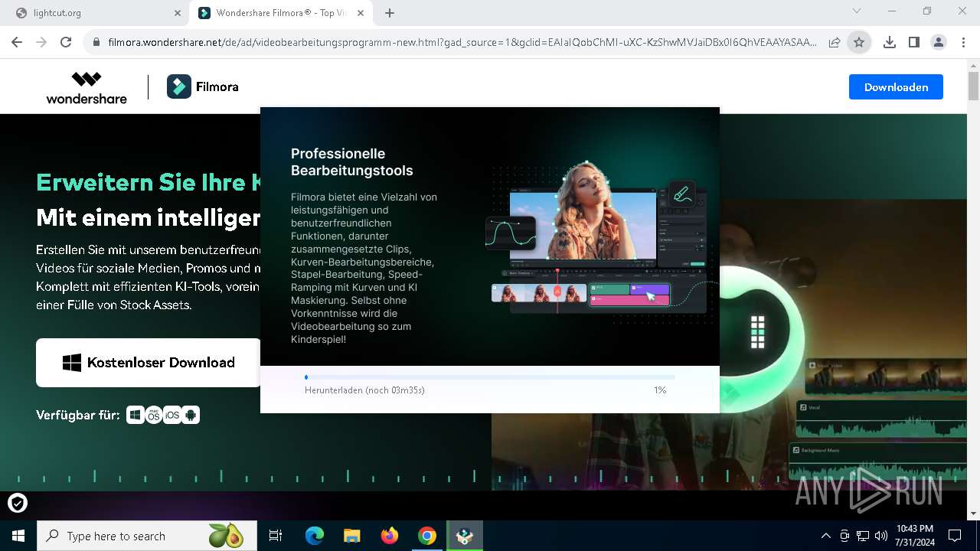Click the shield badge icon at bottom left
The height and width of the screenshot is (551, 980).
pos(17,503)
